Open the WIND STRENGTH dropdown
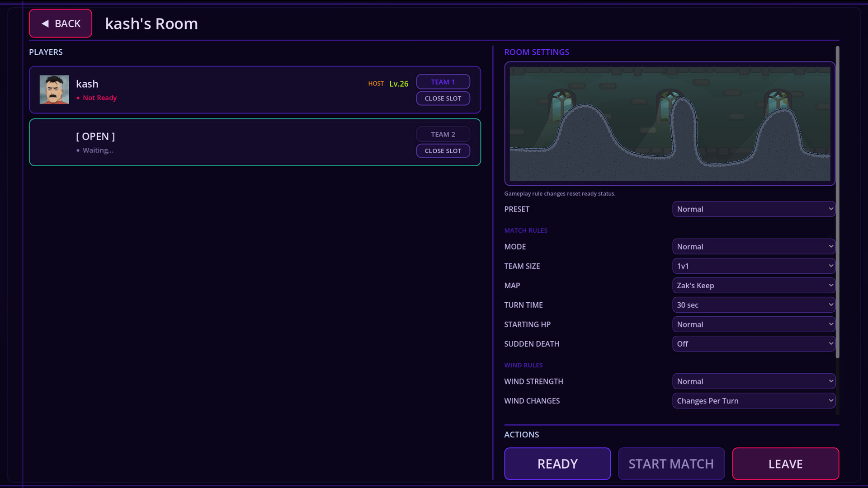The height and width of the screenshot is (488, 868). coord(753,381)
